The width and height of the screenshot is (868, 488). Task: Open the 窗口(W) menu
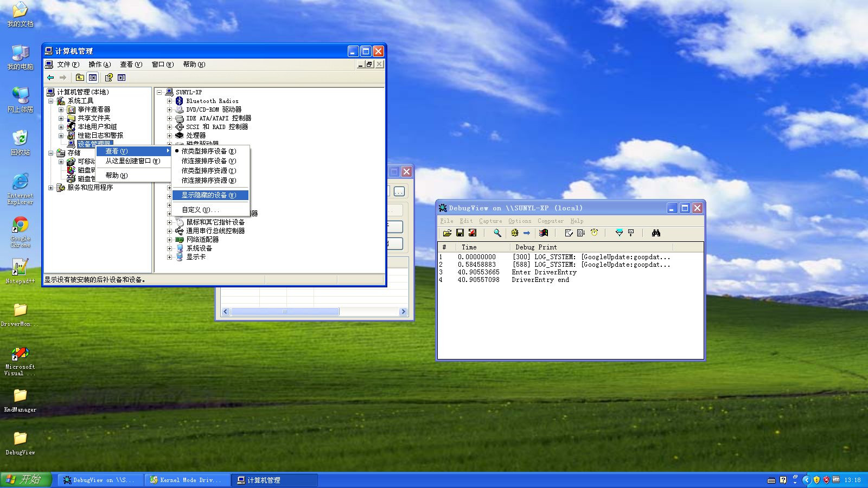[x=163, y=65]
